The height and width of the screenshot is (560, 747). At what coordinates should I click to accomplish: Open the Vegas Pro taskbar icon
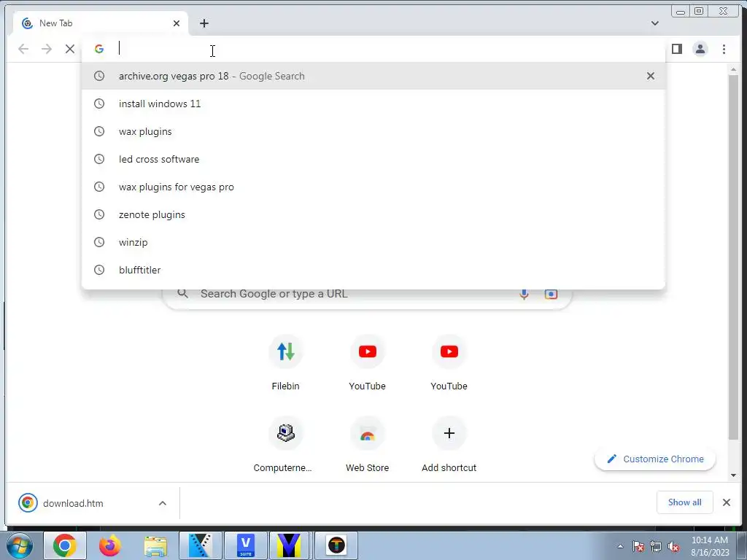pos(200,545)
